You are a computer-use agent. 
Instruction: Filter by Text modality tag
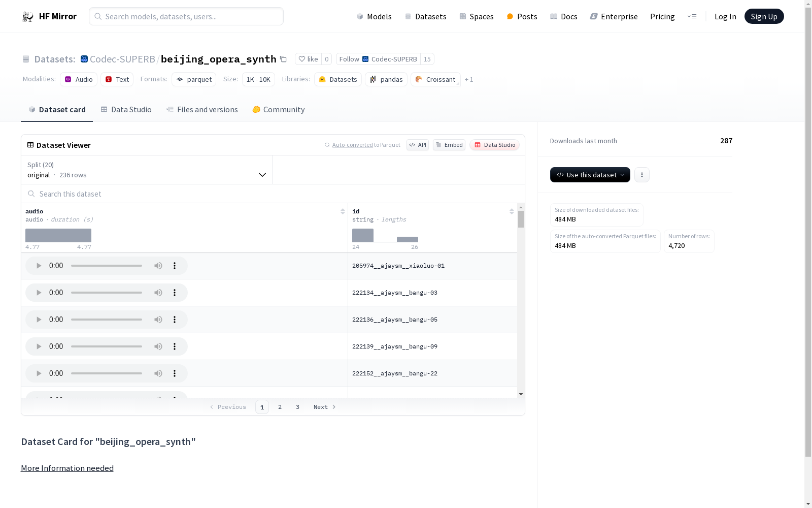coord(117,79)
